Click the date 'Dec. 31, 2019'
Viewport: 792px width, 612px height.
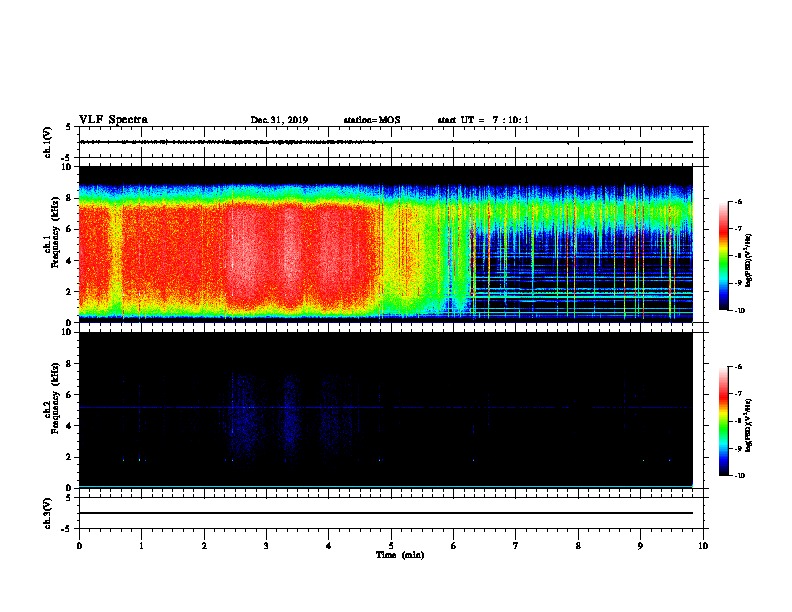[279, 120]
